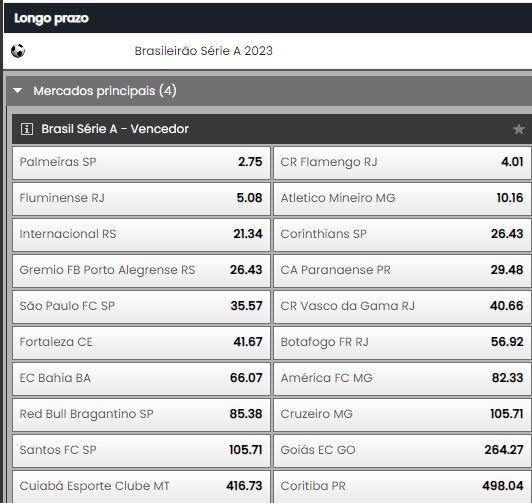The height and width of the screenshot is (503, 532).
Task: Click the soccer ball sport icon
Action: pyautogui.click(x=18, y=51)
